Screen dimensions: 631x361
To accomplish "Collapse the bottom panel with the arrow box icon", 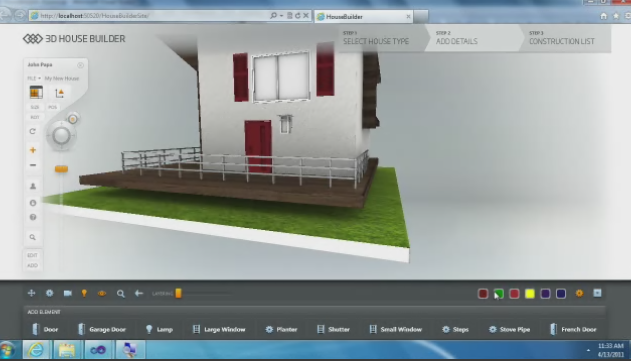I will coord(597,293).
